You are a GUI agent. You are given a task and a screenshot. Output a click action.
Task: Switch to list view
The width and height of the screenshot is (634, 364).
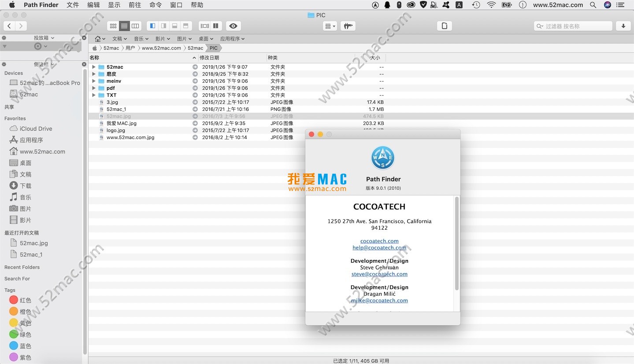(124, 26)
